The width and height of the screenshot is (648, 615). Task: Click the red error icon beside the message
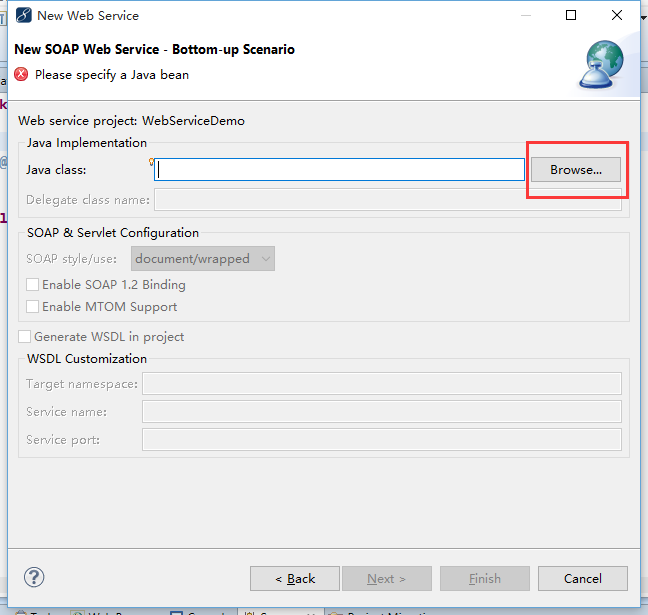pyautogui.click(x=21, y=74)
